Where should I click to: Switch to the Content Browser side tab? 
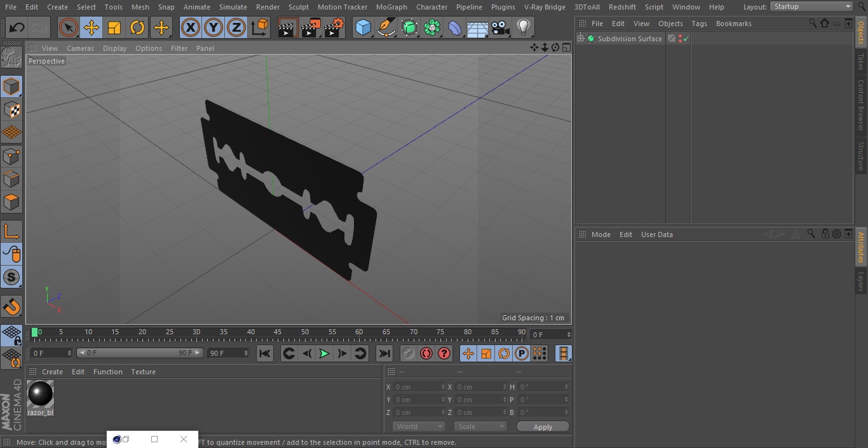(861, 105)
